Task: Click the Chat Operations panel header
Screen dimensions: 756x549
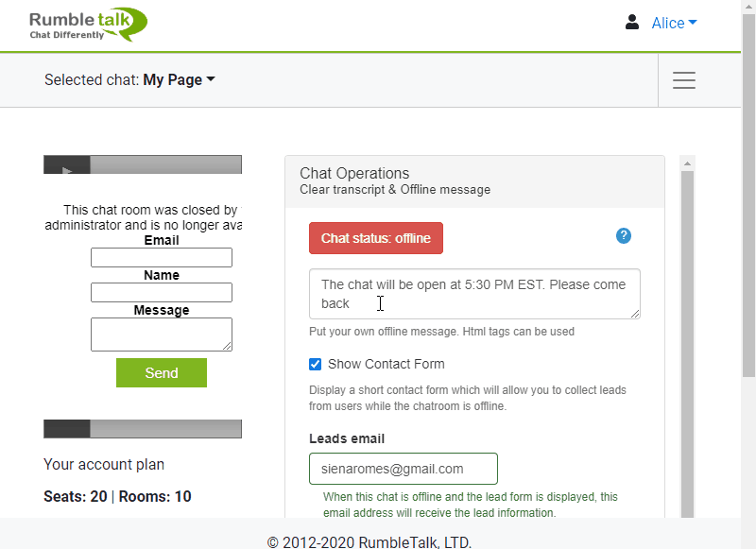Action: pos(474,180)
